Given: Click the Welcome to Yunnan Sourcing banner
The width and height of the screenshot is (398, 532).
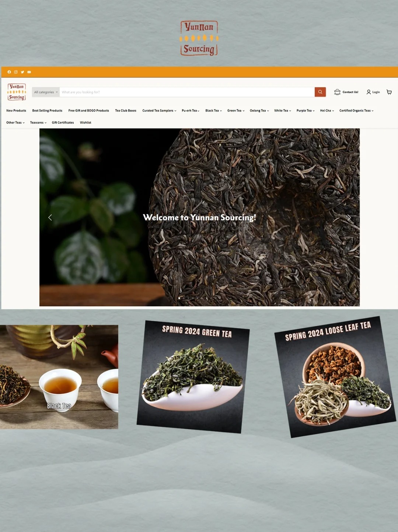Looking at the screenshot, I should click(x=199, y=218).
